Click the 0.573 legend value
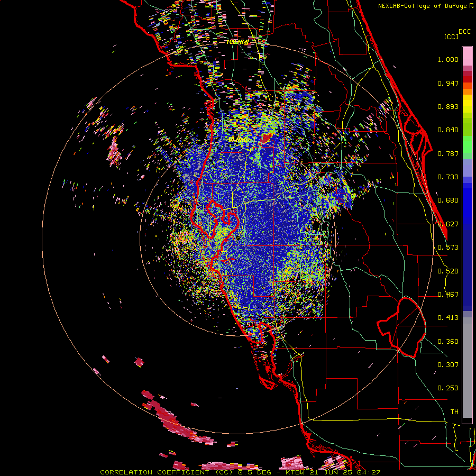Screen dimensions: 476x476 (448, 248)
